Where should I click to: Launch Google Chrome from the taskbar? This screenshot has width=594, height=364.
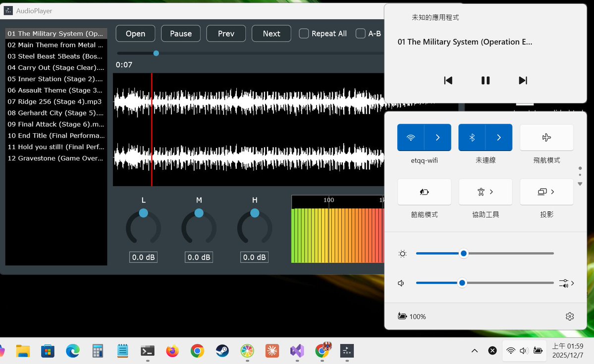pyautogui.click(x=197, y=351)
